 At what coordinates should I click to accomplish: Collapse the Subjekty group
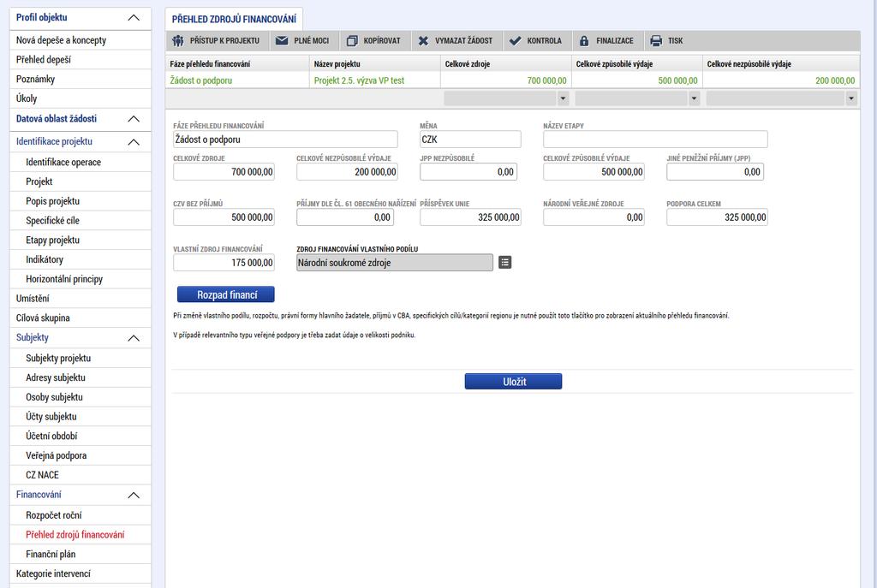point(134,338)
